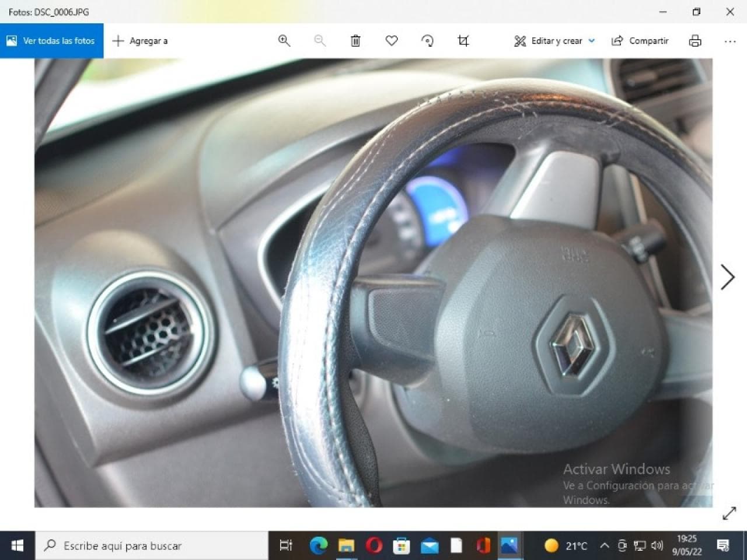Open the three-dots more options menu
The height and width of the screenshot is (560, 747).
(729, 41)
